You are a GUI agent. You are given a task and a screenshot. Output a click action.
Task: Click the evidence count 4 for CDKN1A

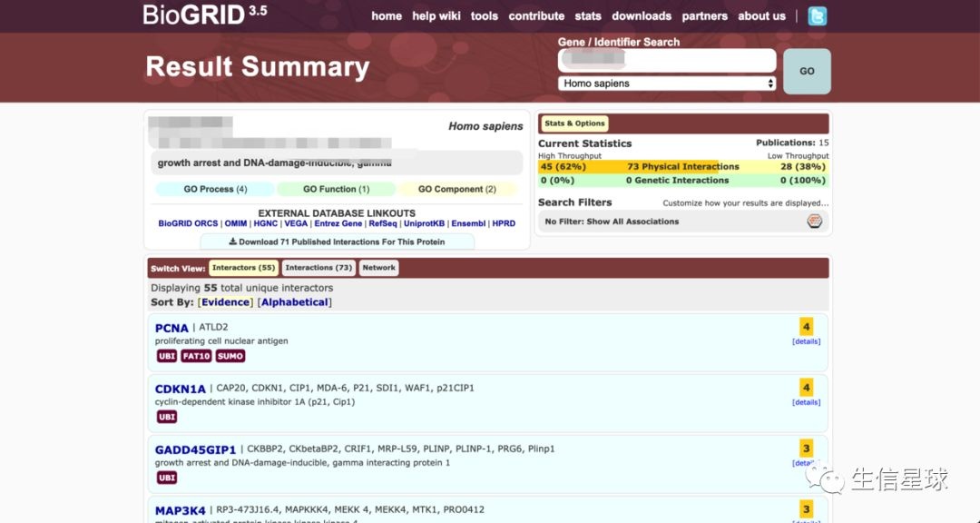pyautogui.click(x=807, y=387)
